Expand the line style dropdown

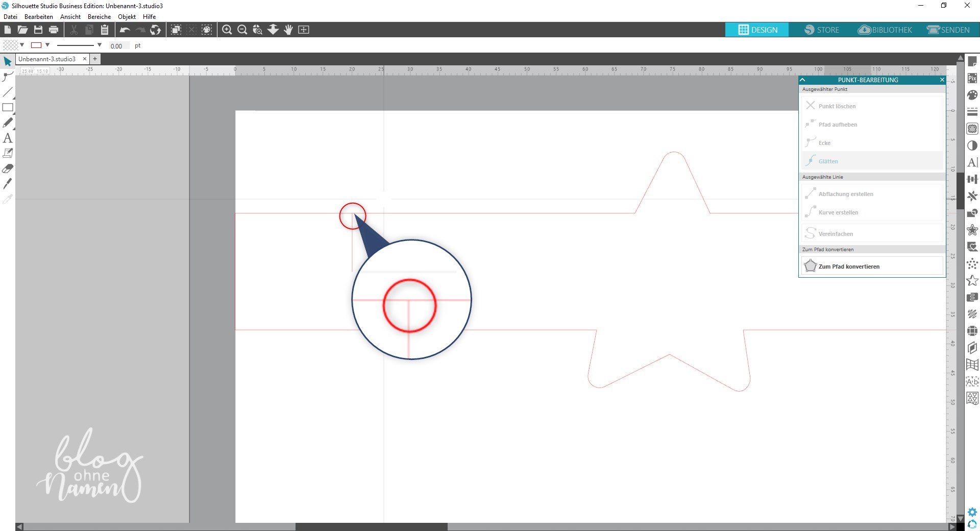click(x=100, y=45)
